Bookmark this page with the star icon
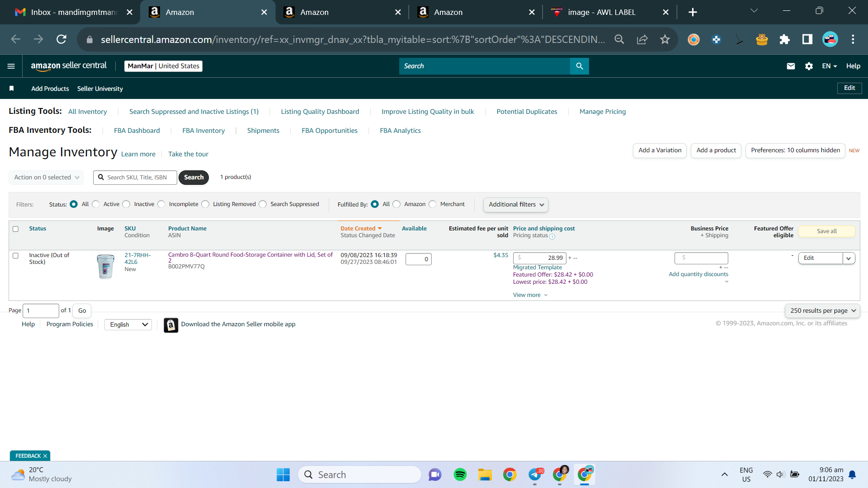Screen dimensions: 868x488 pos(665,39)
